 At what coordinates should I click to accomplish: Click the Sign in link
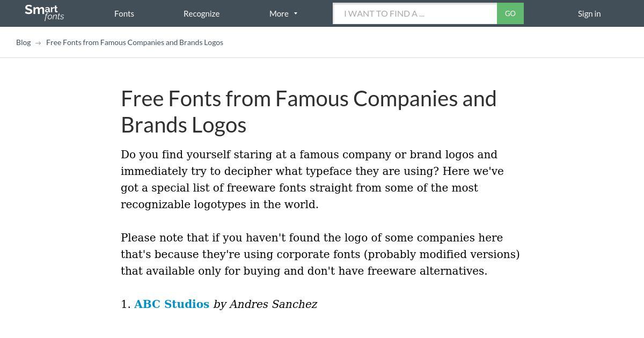[x=589, y=14]
